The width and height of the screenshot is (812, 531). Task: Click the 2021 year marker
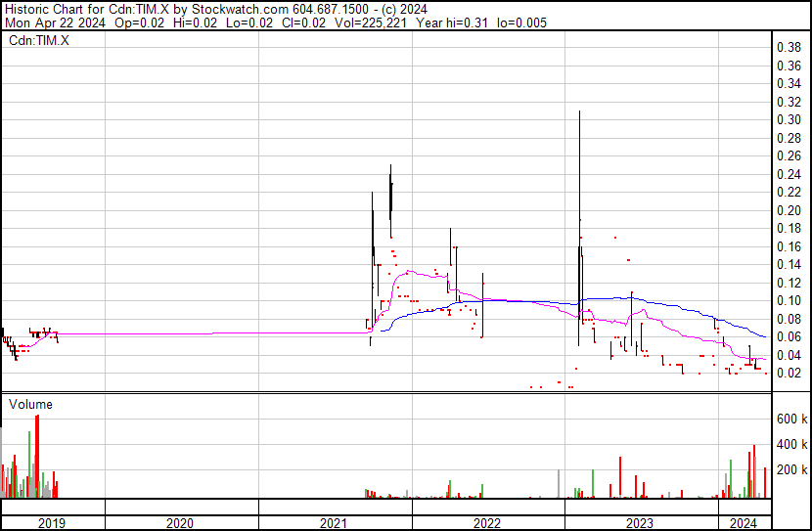(x=335, y=523)
